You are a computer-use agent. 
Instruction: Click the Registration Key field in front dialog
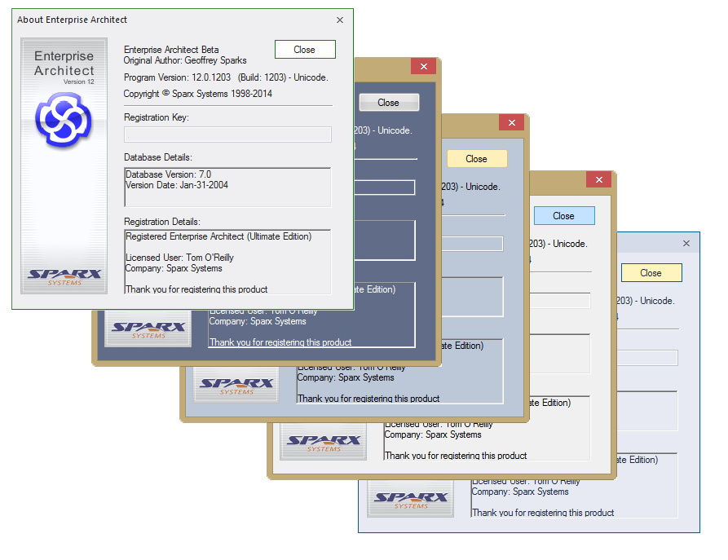click(227, 134)
